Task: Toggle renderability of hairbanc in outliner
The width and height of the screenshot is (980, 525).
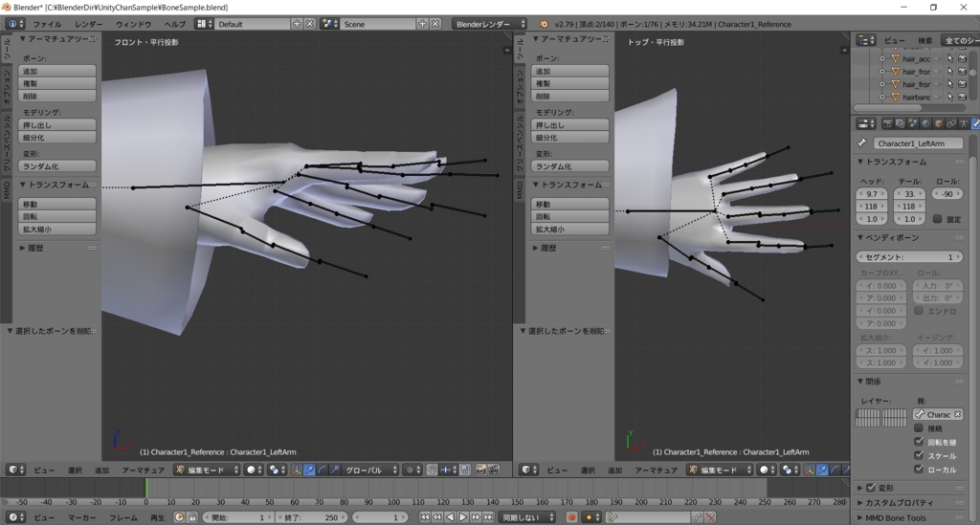Action: click(x=963, y=97)
